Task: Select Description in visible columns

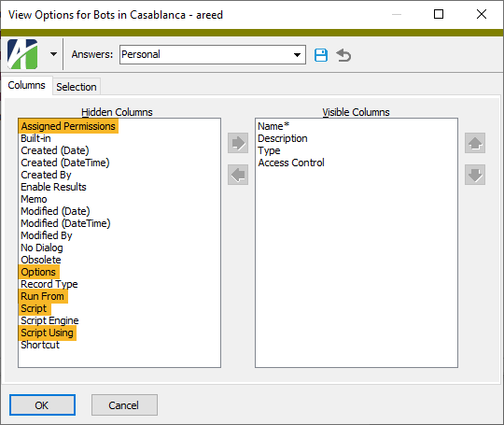Action: [x=283, y=138]
